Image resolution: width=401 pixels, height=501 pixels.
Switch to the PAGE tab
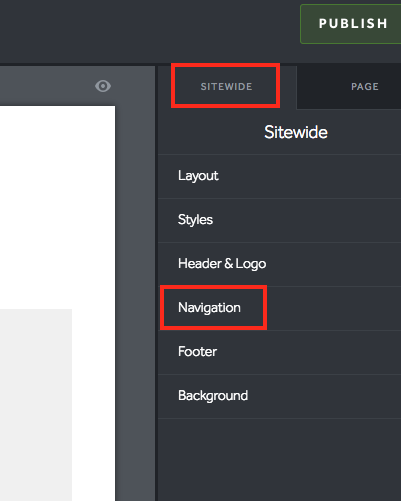(x=365, y=87)
